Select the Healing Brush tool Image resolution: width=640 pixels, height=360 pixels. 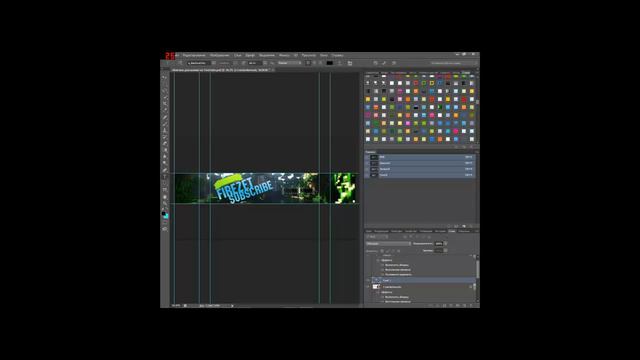pos(165,117)
